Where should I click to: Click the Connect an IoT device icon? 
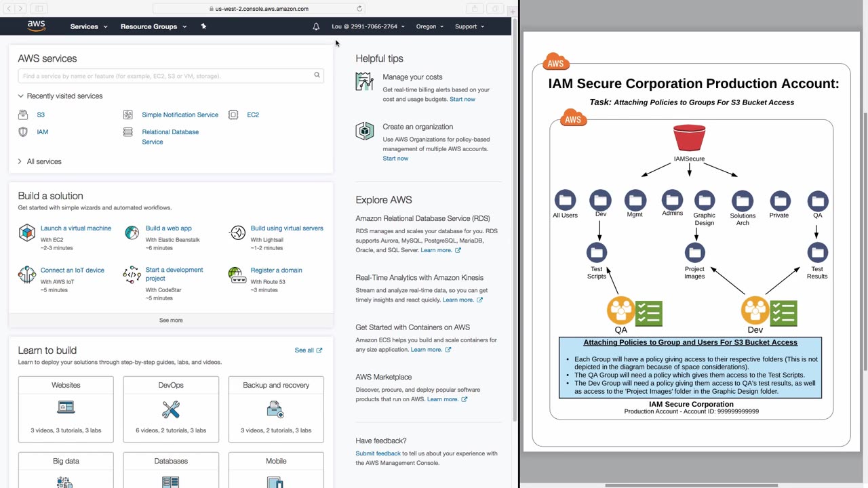[x=26, y=274]
